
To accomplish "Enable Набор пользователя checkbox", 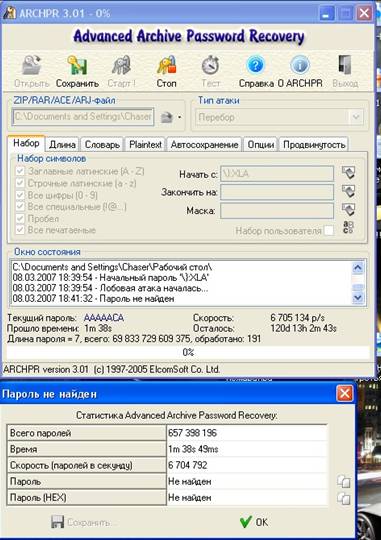I will (329, 230).
